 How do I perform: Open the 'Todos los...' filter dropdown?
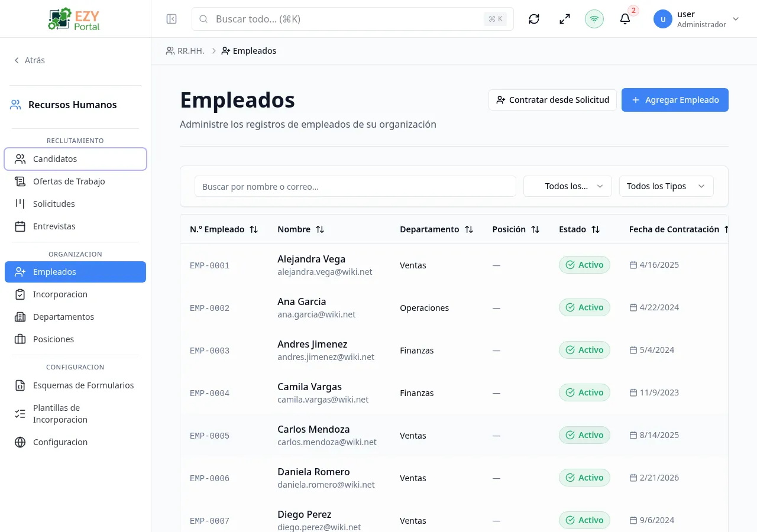pyautogui.click(x=568, y=186)
